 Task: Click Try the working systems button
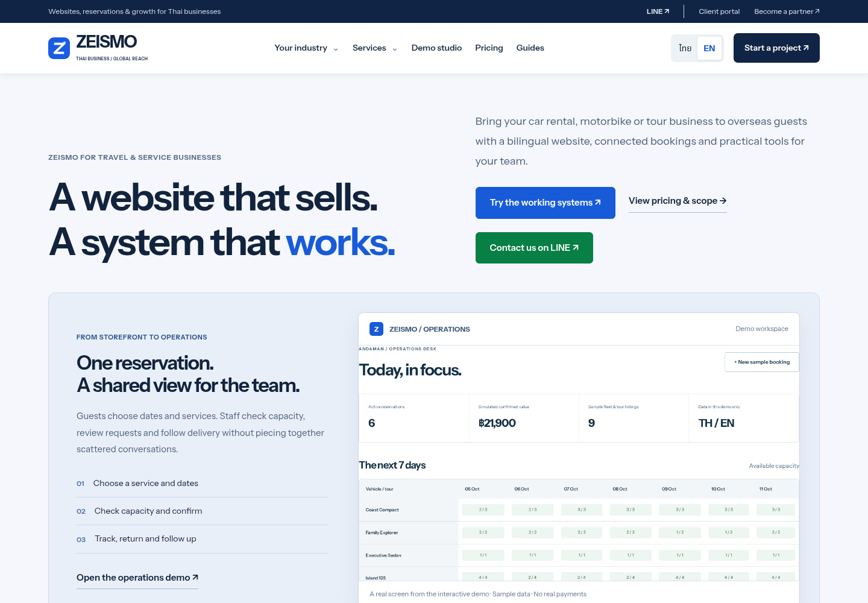click(x=546, y=203)
